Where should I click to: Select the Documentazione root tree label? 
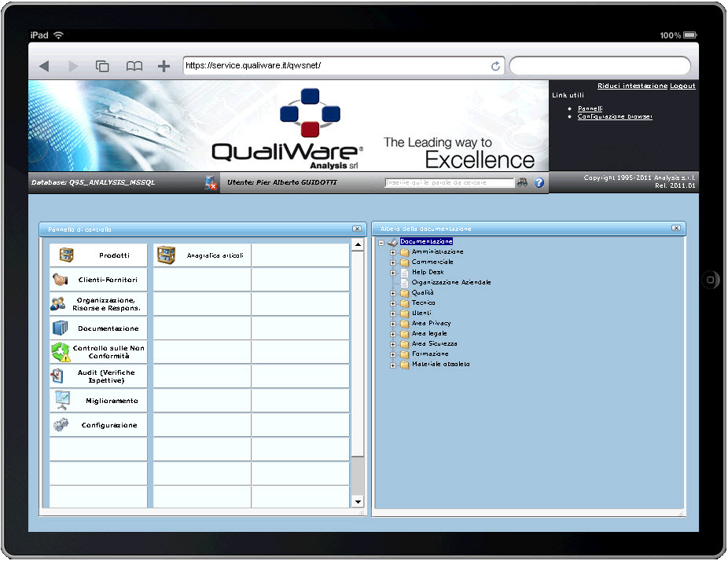click(426, 242)
